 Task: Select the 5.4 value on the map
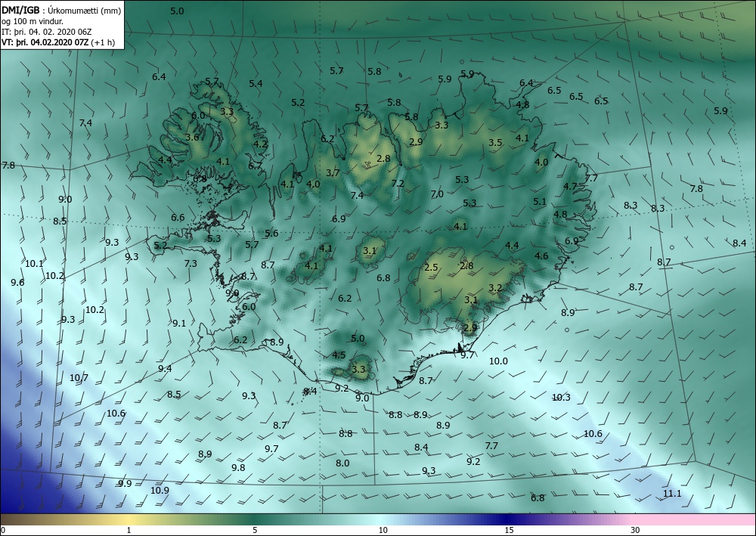[x=256, y=83]
